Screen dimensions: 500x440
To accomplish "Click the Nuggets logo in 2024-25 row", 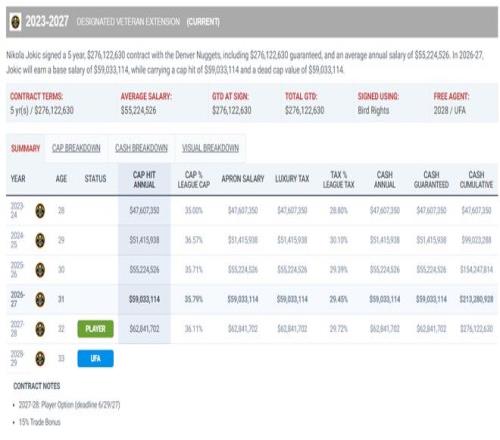I will [x=40, y=240].
